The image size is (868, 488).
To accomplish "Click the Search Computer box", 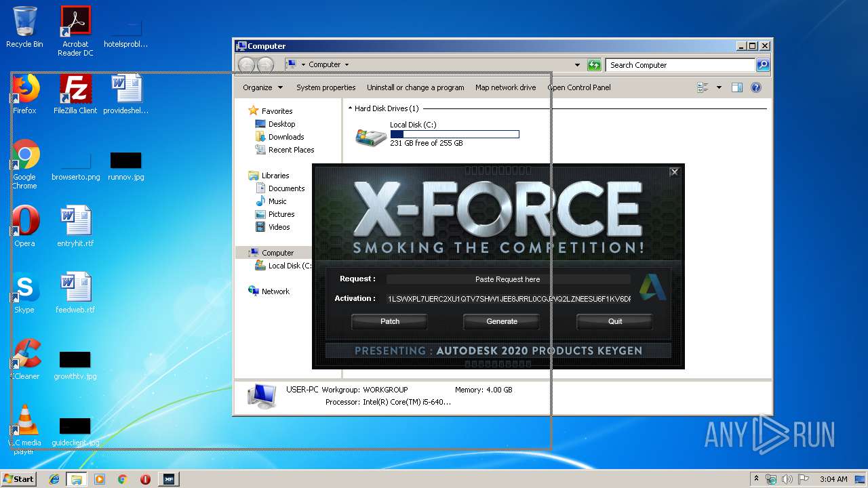I will [680, 65].
